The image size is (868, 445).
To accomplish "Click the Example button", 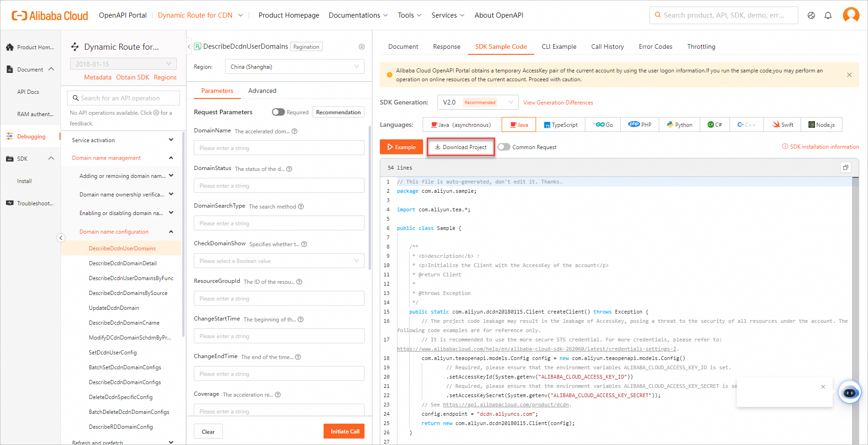I will pyautogui.click(x=401, y=147).
